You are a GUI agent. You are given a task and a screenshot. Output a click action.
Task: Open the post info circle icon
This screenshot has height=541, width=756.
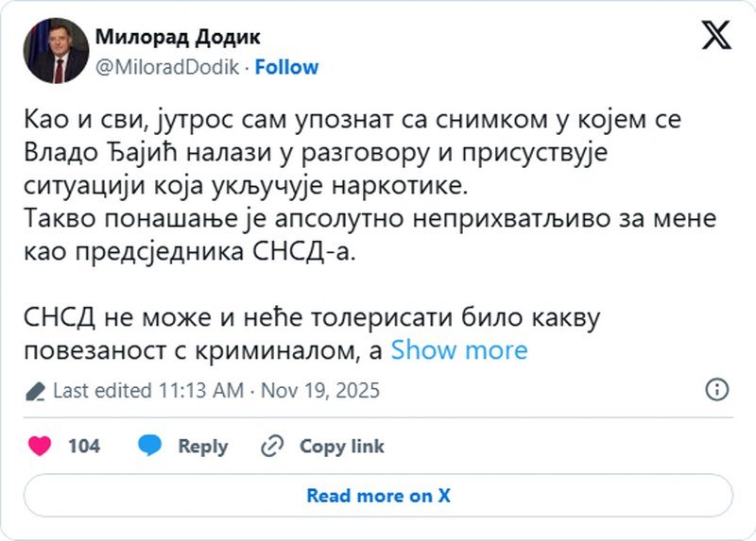tap(717, 389)
